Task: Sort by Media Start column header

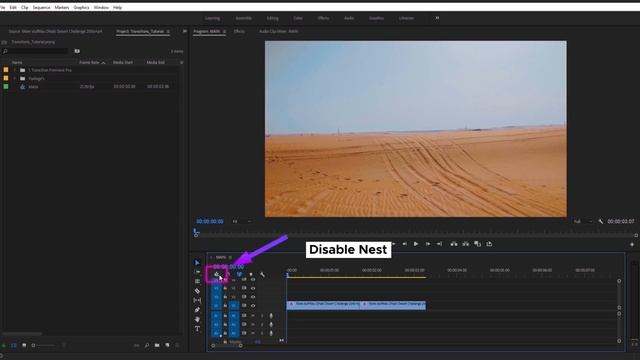Action: pyautogui.click(x=123, y=62)
